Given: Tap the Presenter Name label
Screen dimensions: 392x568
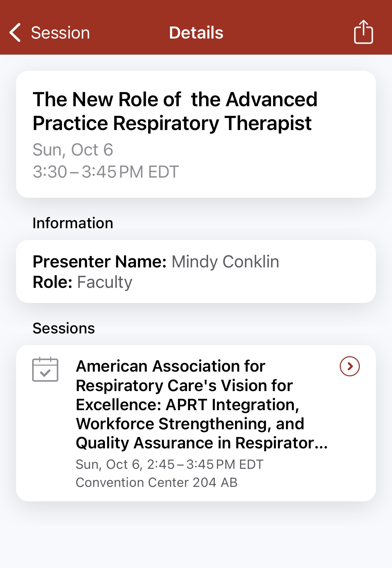Looking at the screenshot, I should tap(100, 262).
